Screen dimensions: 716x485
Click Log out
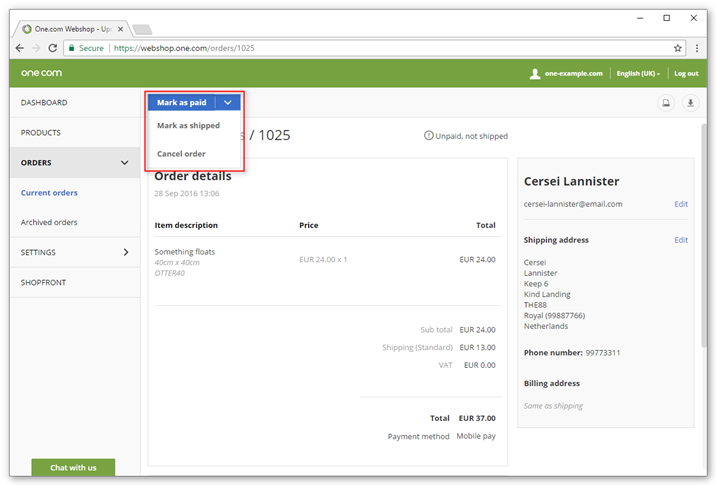(x=686, y=74)
